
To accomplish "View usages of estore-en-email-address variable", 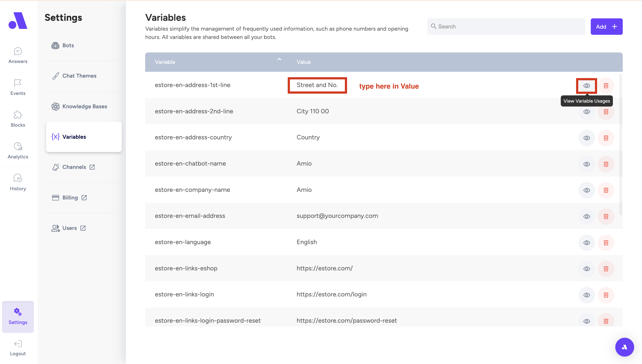I will [x=586, y=217].
